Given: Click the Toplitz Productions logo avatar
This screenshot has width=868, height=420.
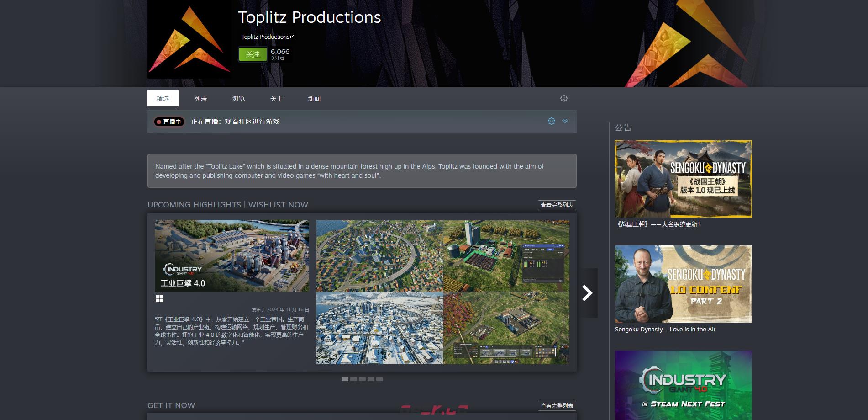Looking at the screenshot, I should 189,39.
